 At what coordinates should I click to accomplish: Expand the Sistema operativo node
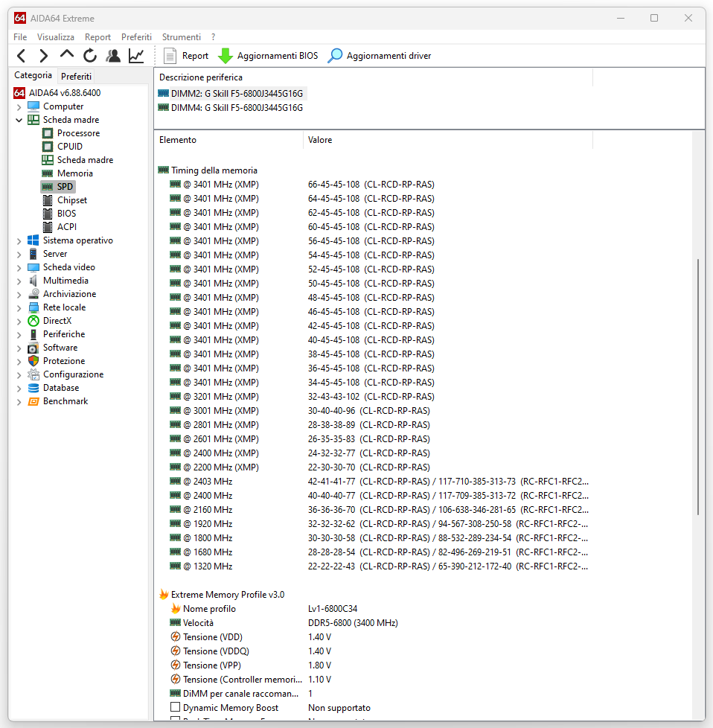coord(19,241)
